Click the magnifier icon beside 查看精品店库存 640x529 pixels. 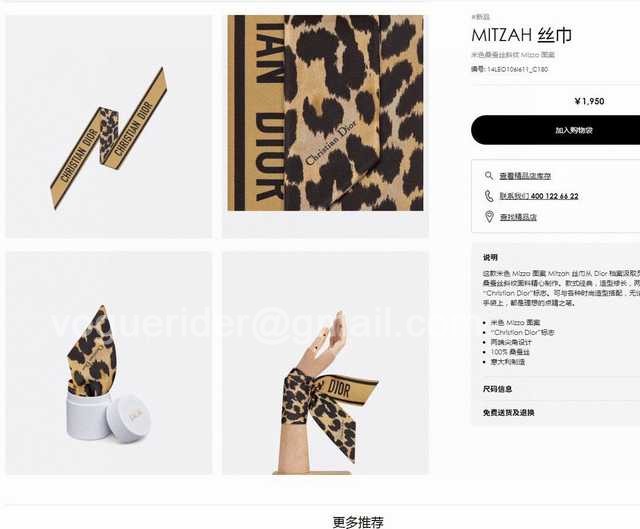[x=489, y=176]
